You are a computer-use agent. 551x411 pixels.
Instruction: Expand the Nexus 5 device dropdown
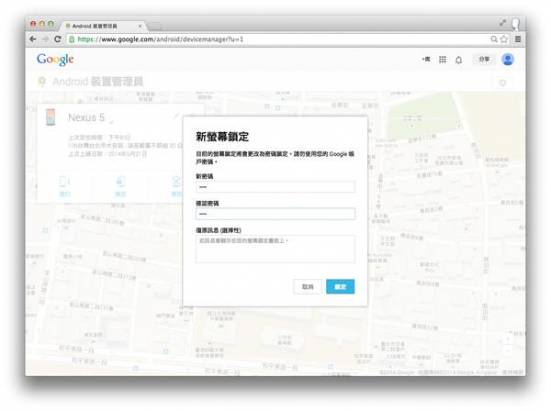tap(111, 122)
